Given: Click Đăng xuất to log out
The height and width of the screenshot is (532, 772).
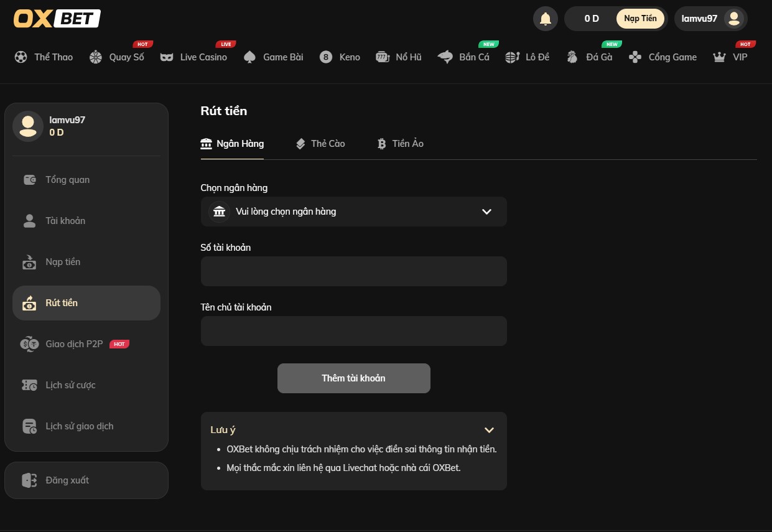Looking at the screenshot, I should click(x=67, y=480).
